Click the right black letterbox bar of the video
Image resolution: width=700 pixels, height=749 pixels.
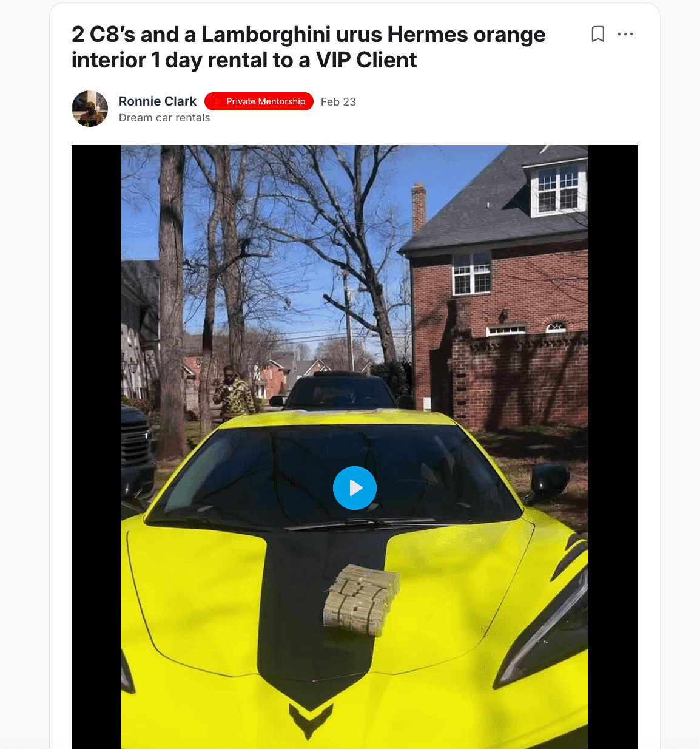coord(613,447)
